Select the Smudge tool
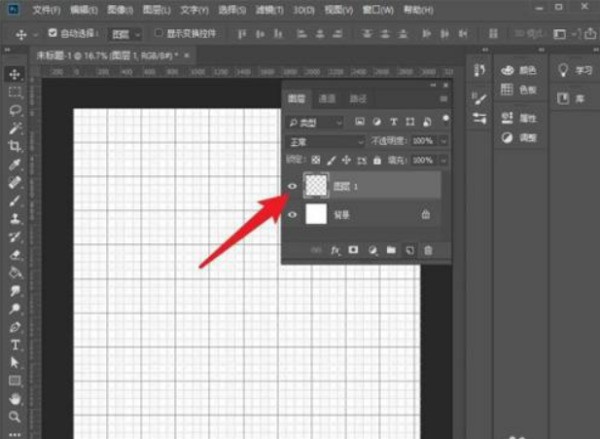 click(x=15, y=291)
